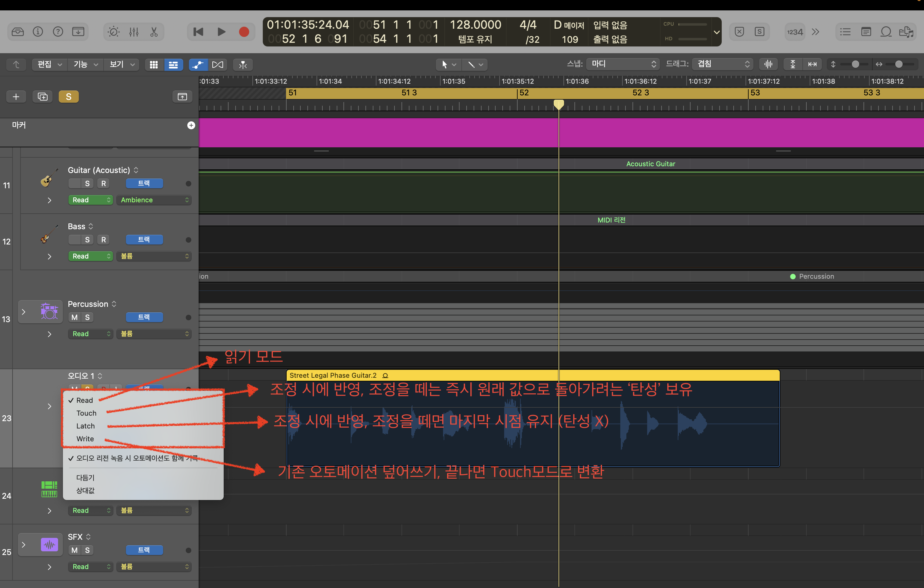The image size is (924, 588).
Task: Choose Write from automation mode menu
Action: [85, 439]
